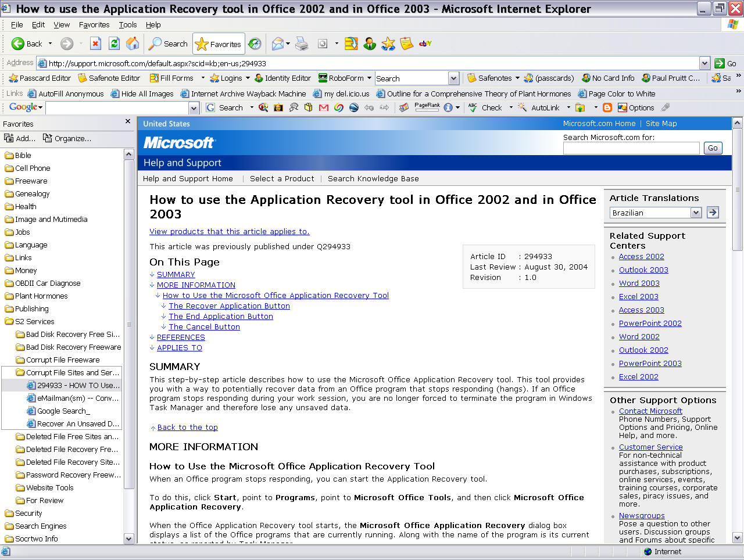Screen dimensions: 744x560
Task: Print the current page
Action: click(302, 44)
